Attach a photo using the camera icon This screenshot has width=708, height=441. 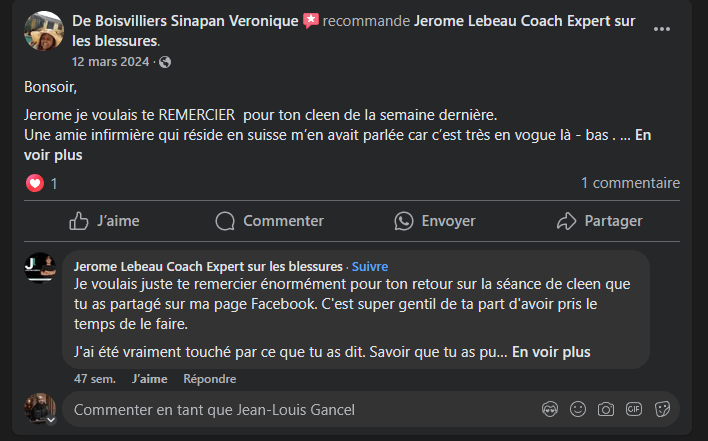(x=606, y=409)
